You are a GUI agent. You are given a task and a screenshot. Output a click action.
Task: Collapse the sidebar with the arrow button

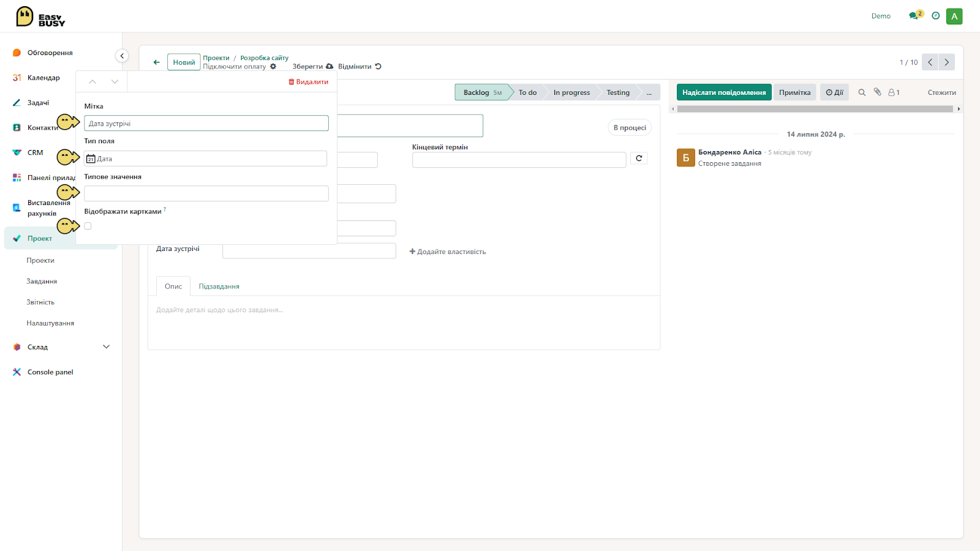click(122, 56)
